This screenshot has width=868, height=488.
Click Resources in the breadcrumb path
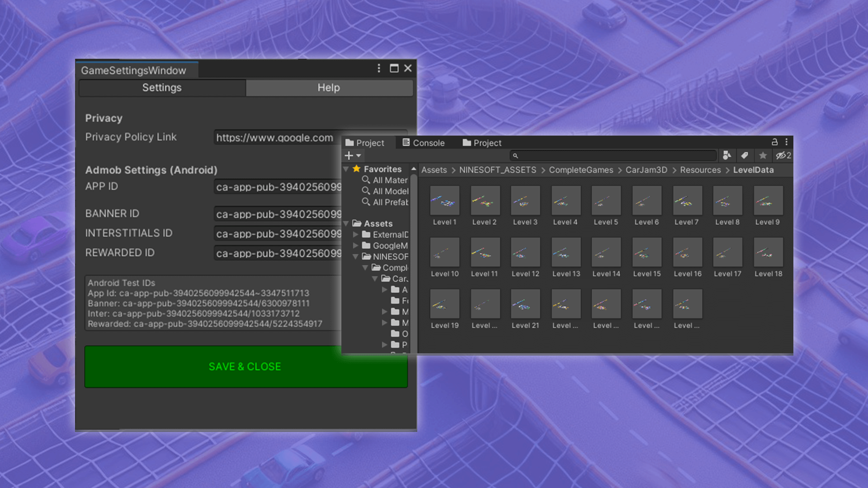pos(700,170)
